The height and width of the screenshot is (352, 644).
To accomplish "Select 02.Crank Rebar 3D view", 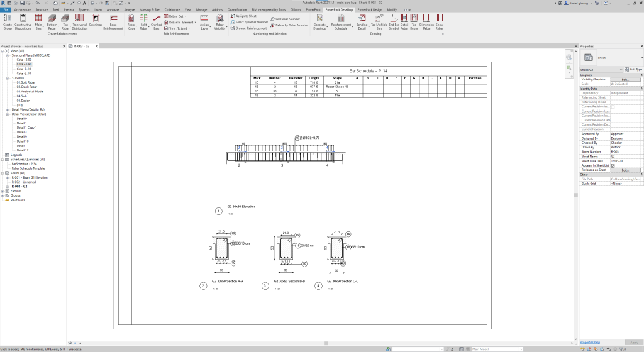I will click(x=26, y=87).
